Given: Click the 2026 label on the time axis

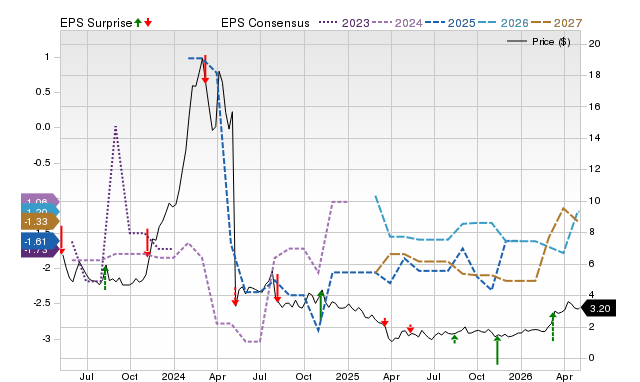Looking at the screenshot, I should tap(520, 376).
